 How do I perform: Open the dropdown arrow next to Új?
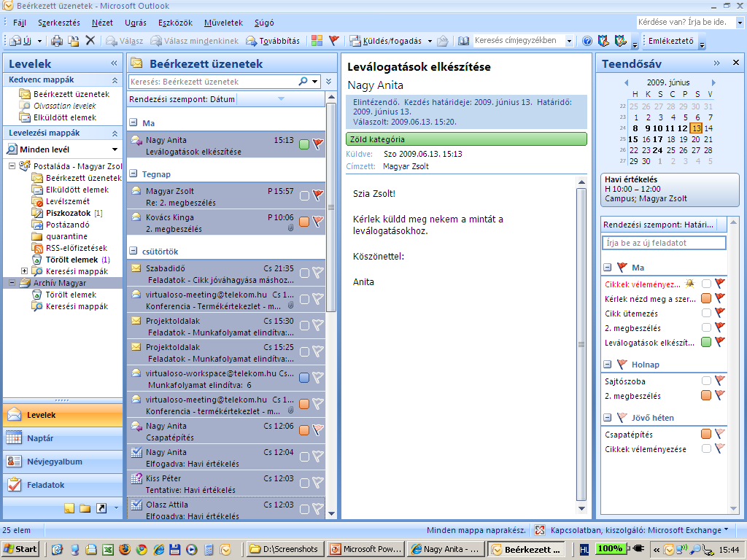[x=39, y=41]
